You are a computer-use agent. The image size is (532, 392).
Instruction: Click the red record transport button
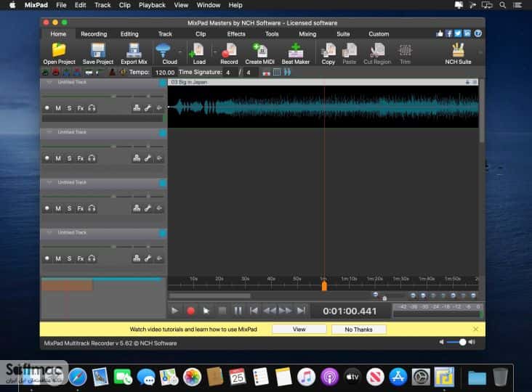tap(190, 311)
